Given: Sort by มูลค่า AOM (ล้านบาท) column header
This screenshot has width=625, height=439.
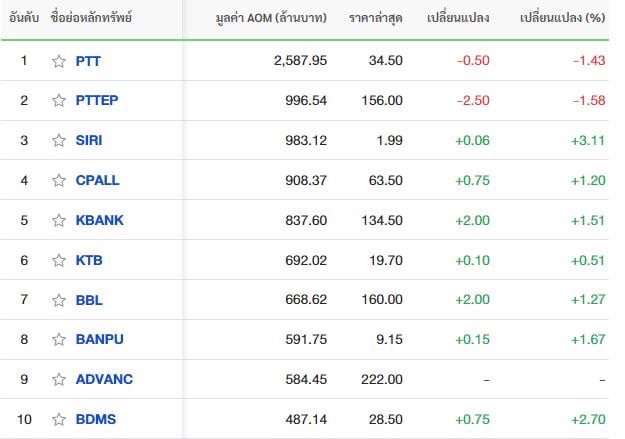Looking at the screenshot, I should 271,18.
